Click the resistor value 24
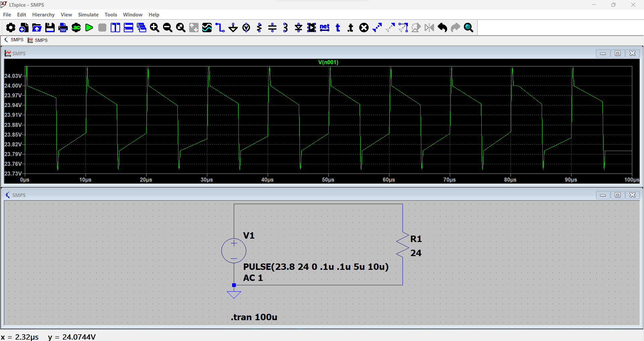 (416, 253)
